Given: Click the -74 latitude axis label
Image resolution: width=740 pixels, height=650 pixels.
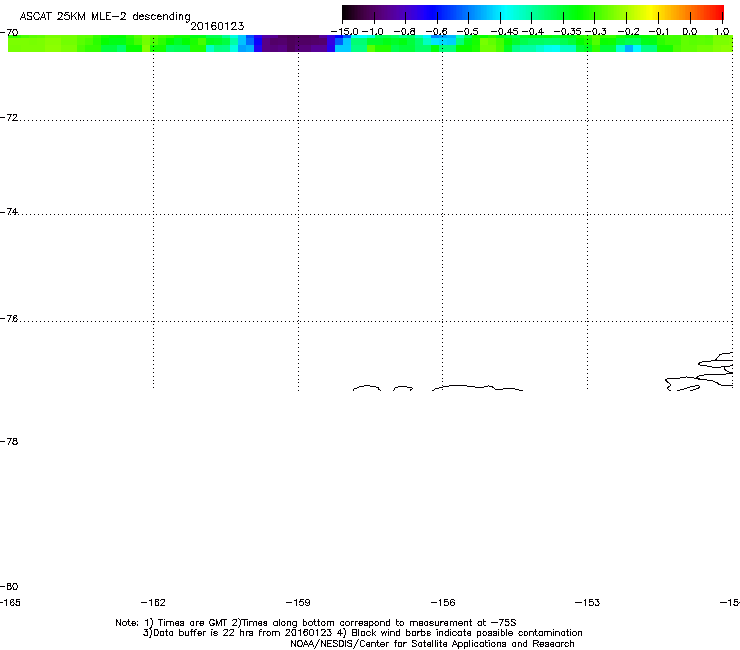Looking at the screenshot, I should point(9,211).
